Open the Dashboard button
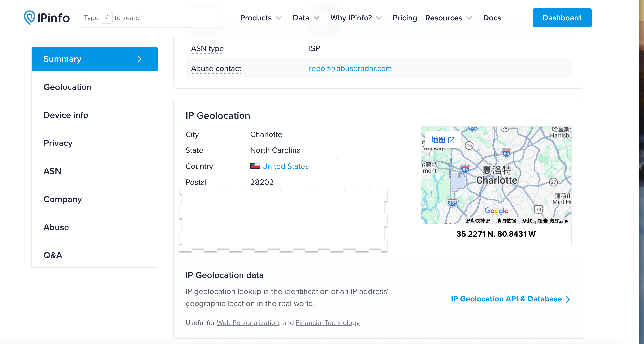Image resolution: width=644 pixels, height=344 pixels. pos(562,18)
